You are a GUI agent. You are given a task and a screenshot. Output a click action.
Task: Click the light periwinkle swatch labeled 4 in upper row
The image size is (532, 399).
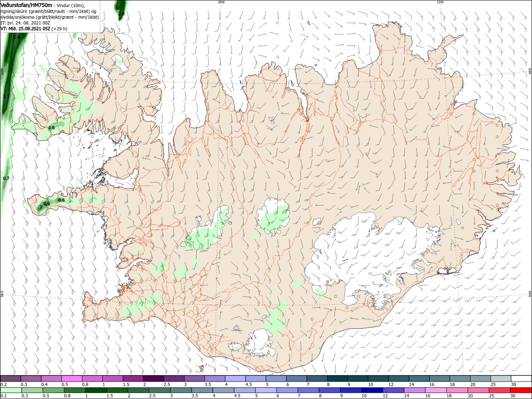point(235,379)
